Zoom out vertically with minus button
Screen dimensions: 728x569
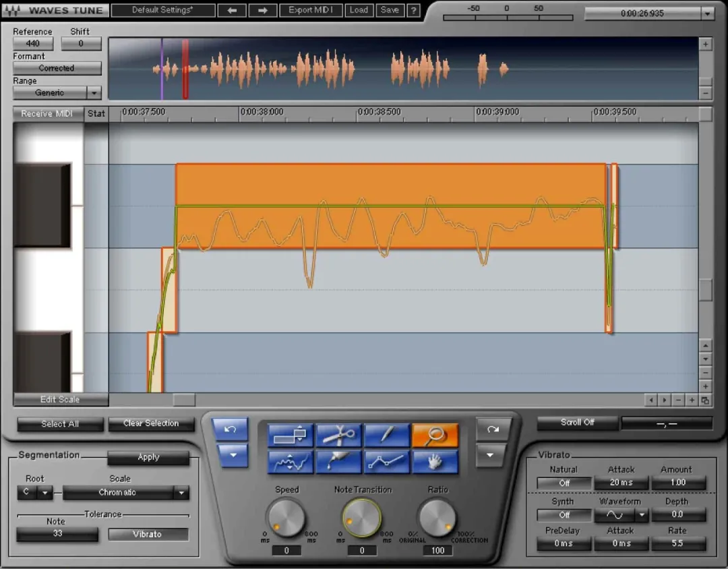[705, 373]
